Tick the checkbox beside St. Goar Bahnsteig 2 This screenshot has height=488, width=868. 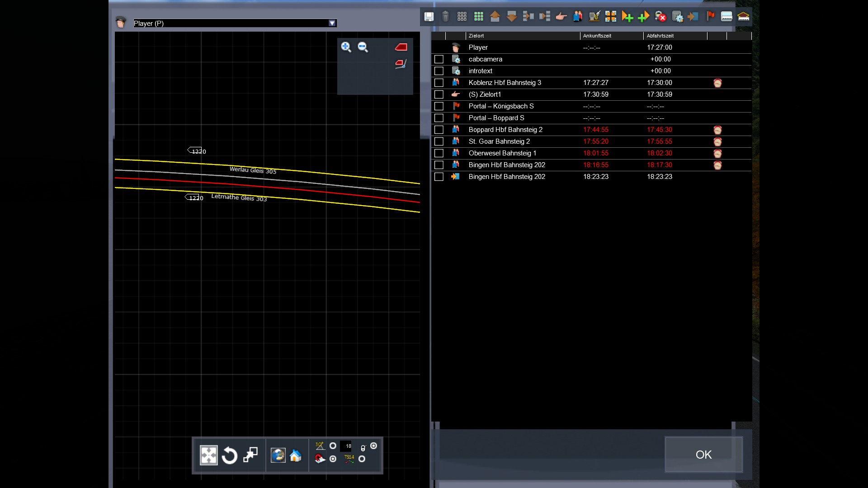click(x=439, y=141)
